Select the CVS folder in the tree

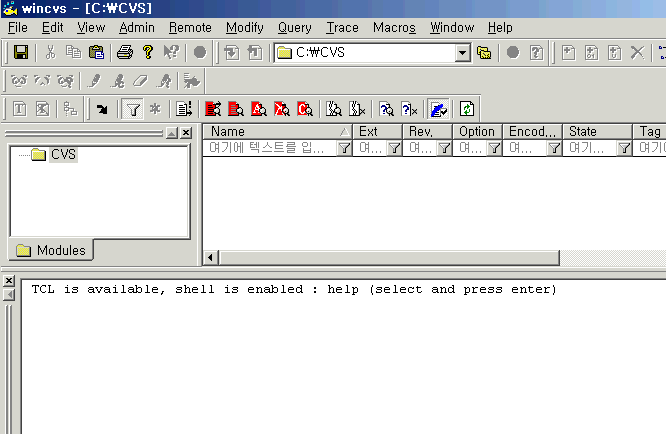coord(63,154)
